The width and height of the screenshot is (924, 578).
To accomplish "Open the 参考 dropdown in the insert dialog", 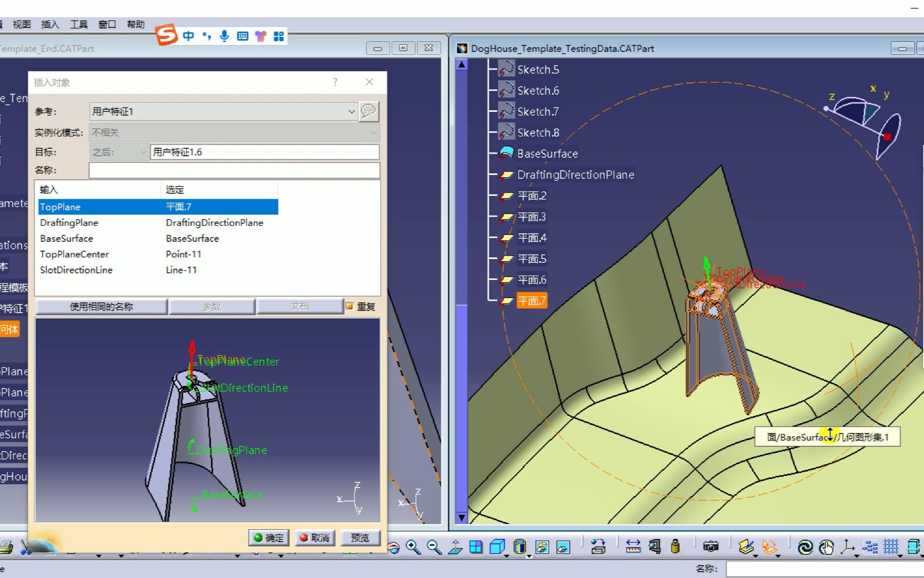I will click(x=351, y=111).
